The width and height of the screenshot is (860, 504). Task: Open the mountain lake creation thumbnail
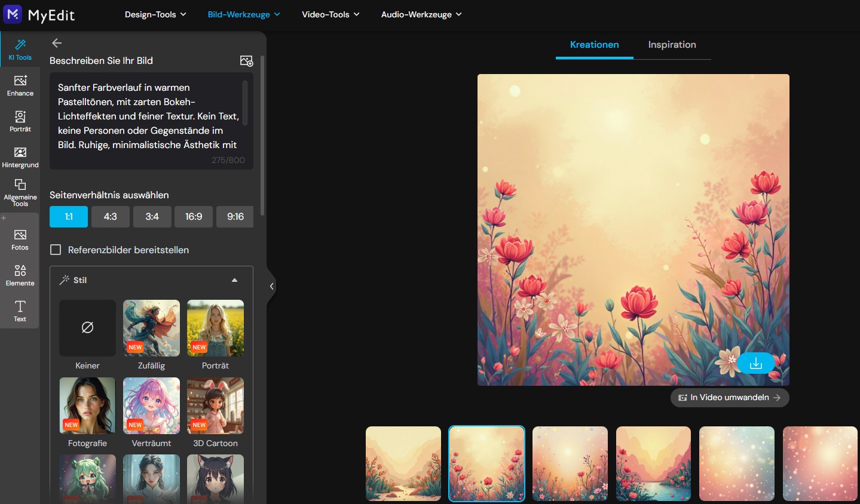[653, 463]
